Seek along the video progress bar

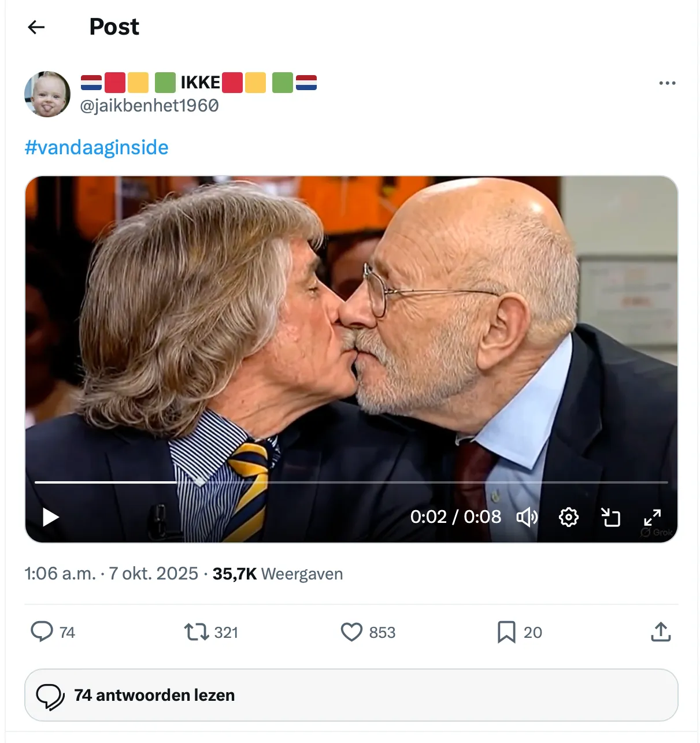pos(351,482)
